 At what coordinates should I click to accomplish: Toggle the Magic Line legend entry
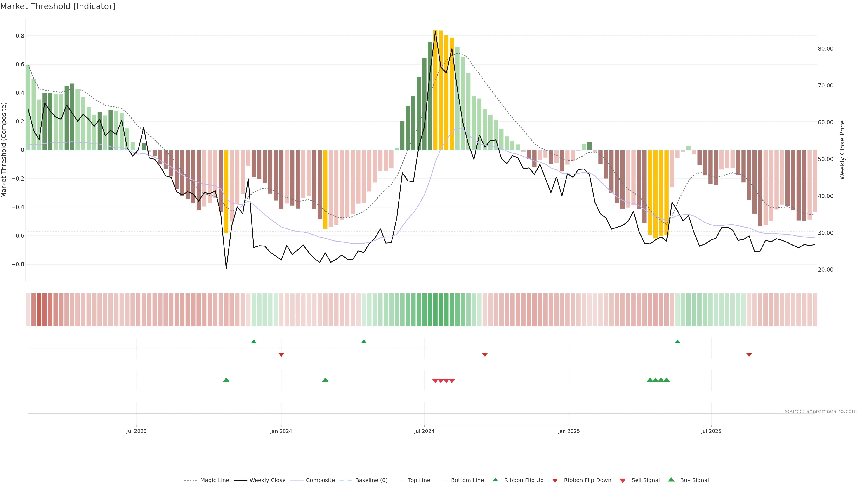(x=214, y=480)
